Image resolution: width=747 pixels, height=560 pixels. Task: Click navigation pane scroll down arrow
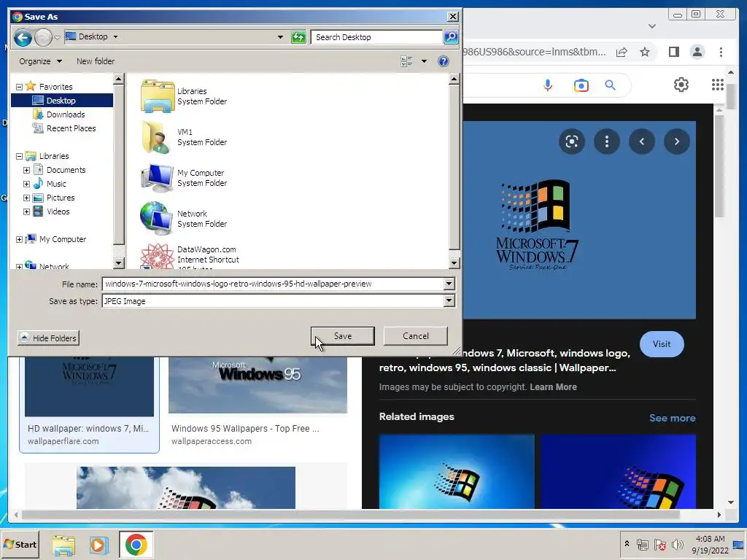pos(119,262)
